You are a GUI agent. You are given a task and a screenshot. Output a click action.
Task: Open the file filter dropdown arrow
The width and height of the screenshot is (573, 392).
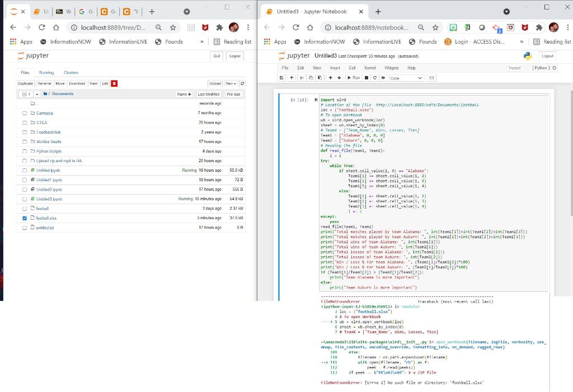click(x=37, y=94)
